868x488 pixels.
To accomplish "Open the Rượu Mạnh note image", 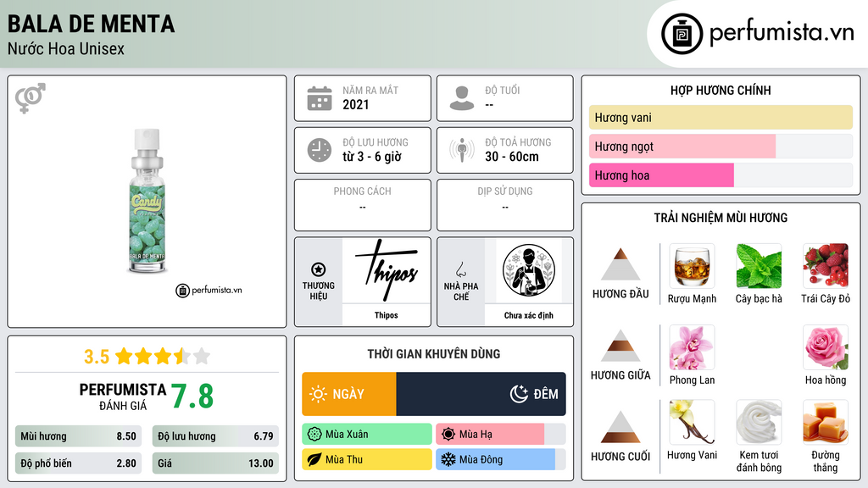I will (692, 266).
